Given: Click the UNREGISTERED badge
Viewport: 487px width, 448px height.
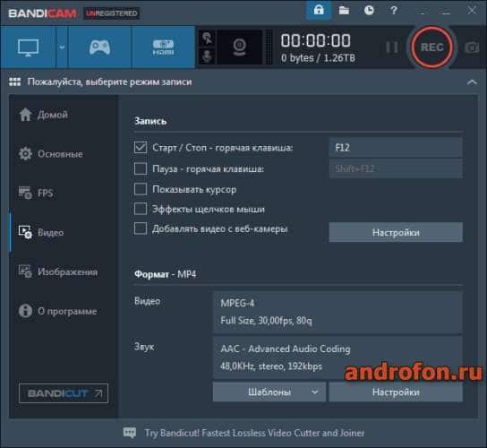Looking at the screenshot, I should click(112, 13).
